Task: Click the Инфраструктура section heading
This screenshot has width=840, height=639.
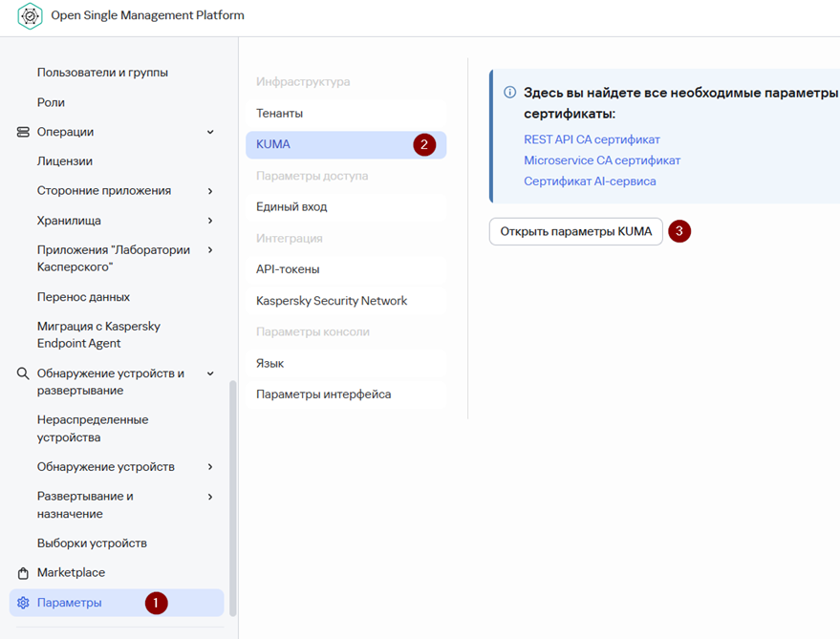Action: tap(303, 82)
